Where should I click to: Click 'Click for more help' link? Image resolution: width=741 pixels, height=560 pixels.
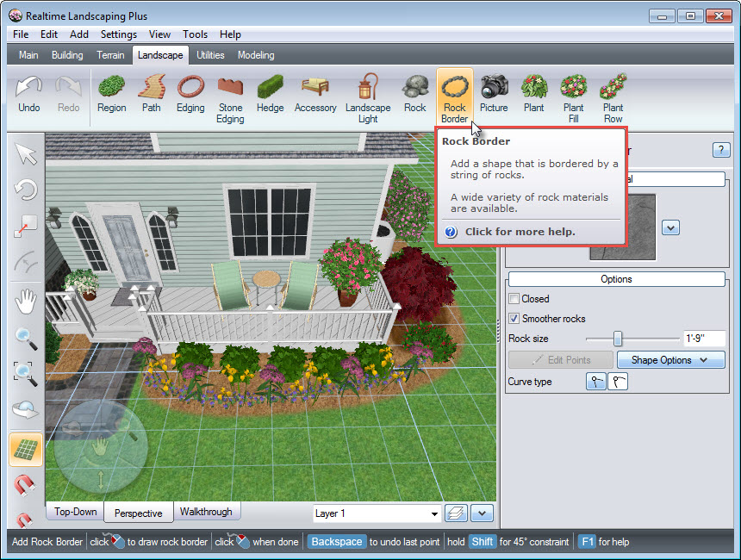point(520,232)
